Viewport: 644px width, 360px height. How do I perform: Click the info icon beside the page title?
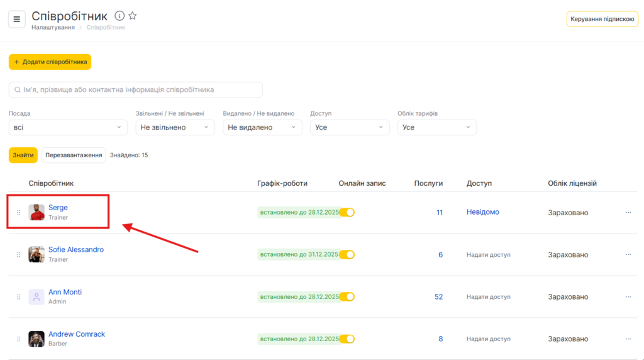119,16
